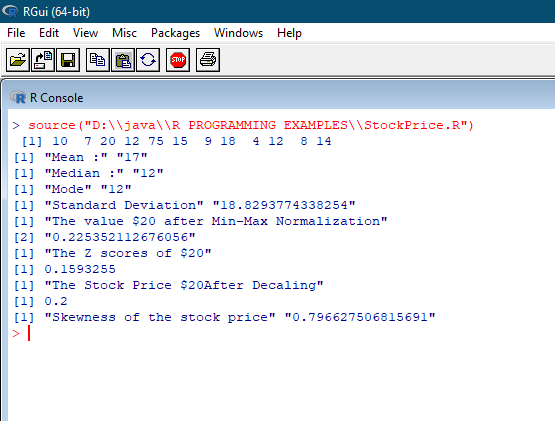555x421 pixels.
Task: Click the "Mean :" "17" output line
Action: tap(80, 157)
